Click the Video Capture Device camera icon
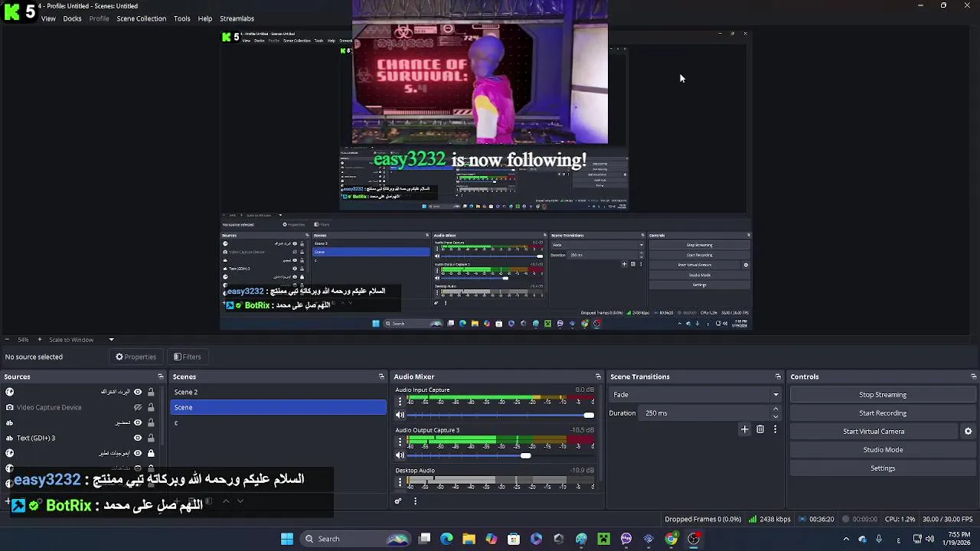The height and width of the screenshot is (551, 980). [9, 407]
